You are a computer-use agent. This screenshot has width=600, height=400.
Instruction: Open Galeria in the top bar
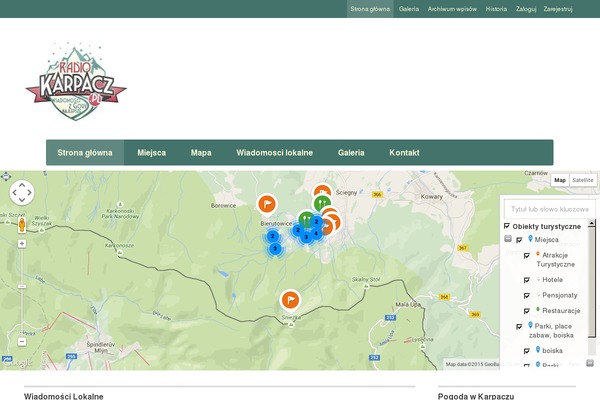click(x=409, y=9)
